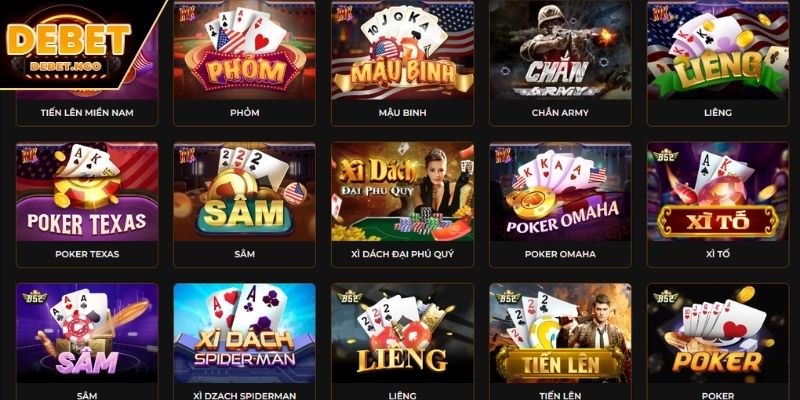This screenshot has height=400, width=800.
Task: Select the Mậu Binh game tile
Action: pyautogui.click(x=403, y=50)
